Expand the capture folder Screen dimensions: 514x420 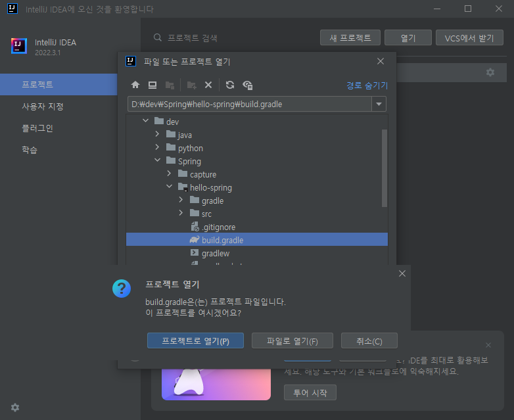coord(169,174)
